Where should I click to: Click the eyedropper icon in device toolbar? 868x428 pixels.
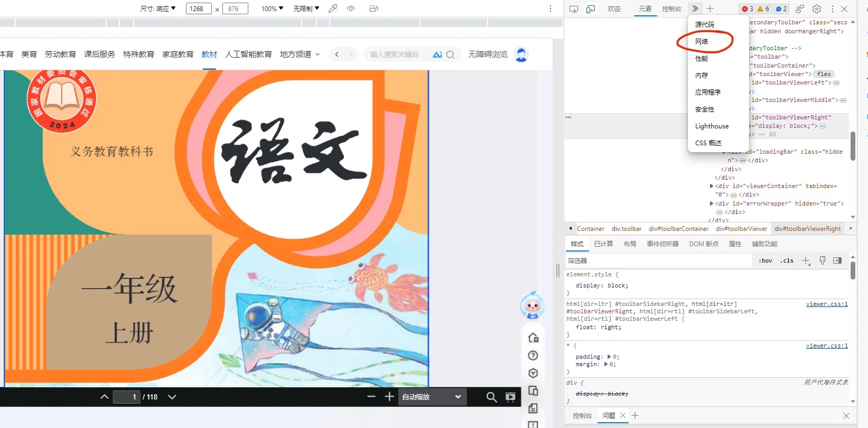point(333,8)
